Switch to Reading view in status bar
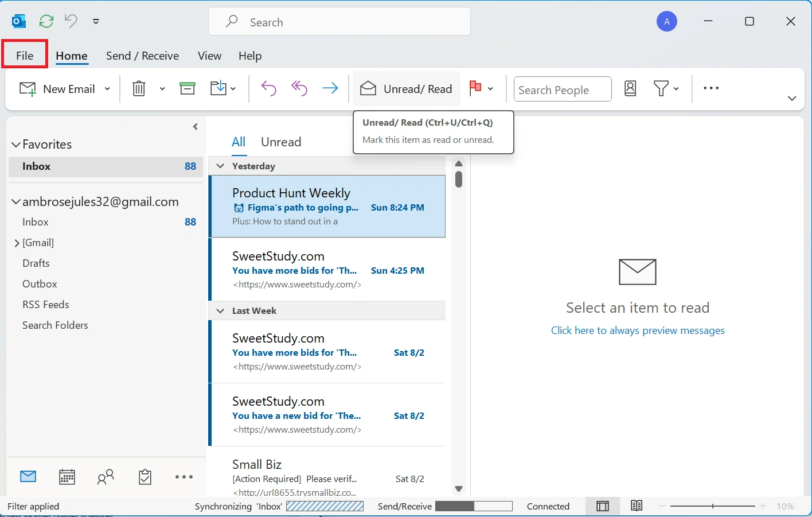The image size is (812, 517). point(637,506)
